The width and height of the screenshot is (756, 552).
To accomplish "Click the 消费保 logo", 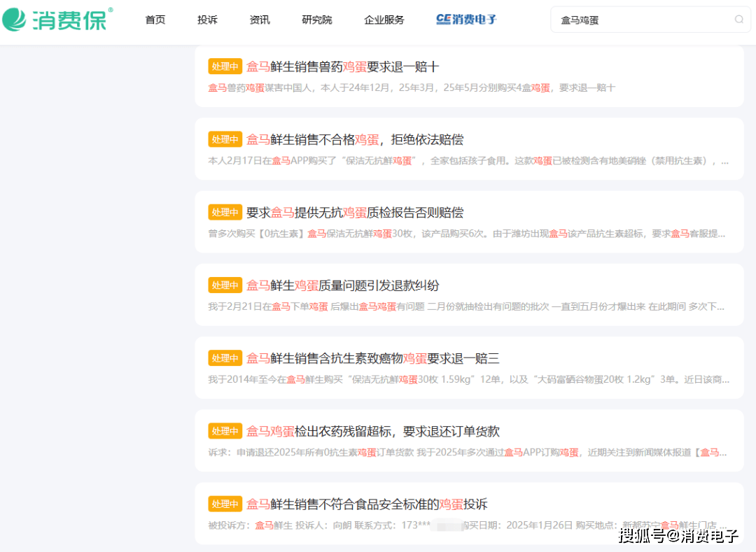I will click(58, 20).
